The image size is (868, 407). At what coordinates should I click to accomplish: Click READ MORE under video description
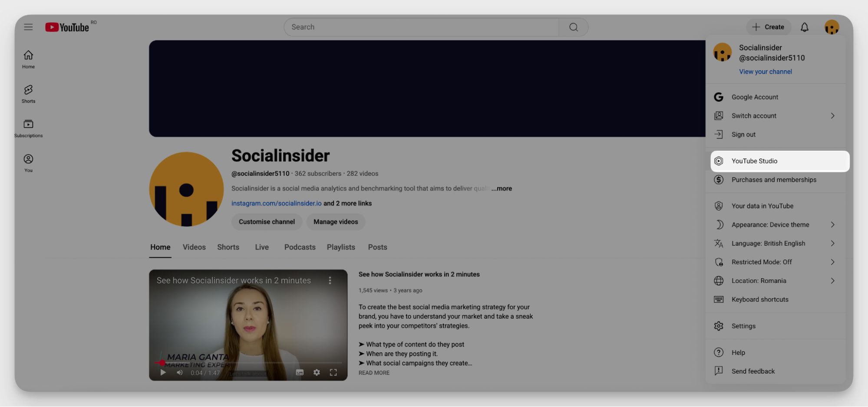[x=374, y=373]
